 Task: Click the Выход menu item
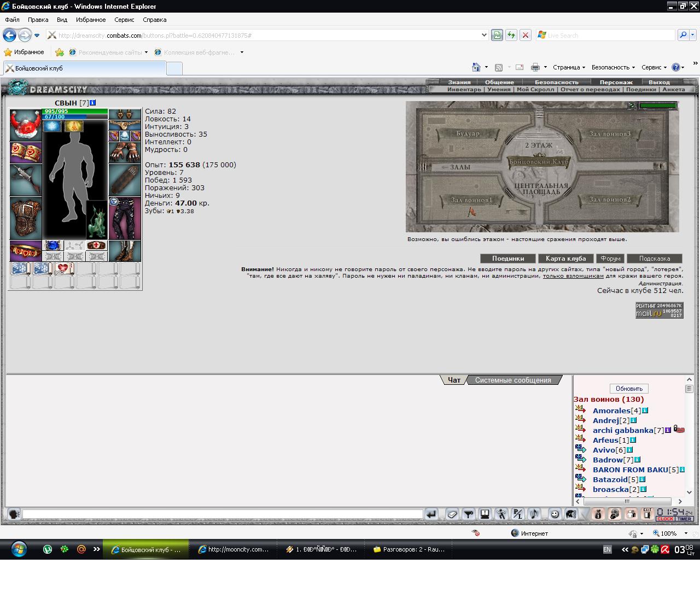click(x=659, y=82)
